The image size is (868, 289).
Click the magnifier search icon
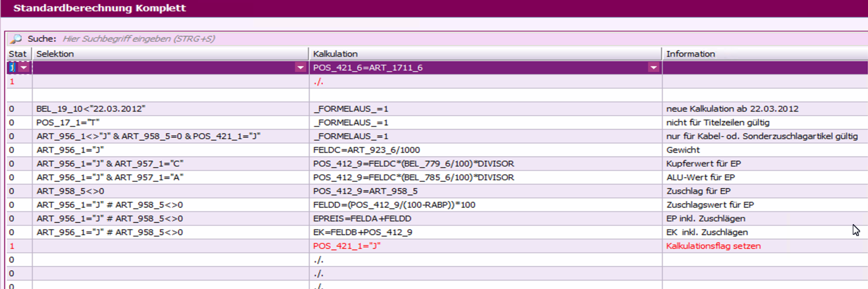(16, 39)
